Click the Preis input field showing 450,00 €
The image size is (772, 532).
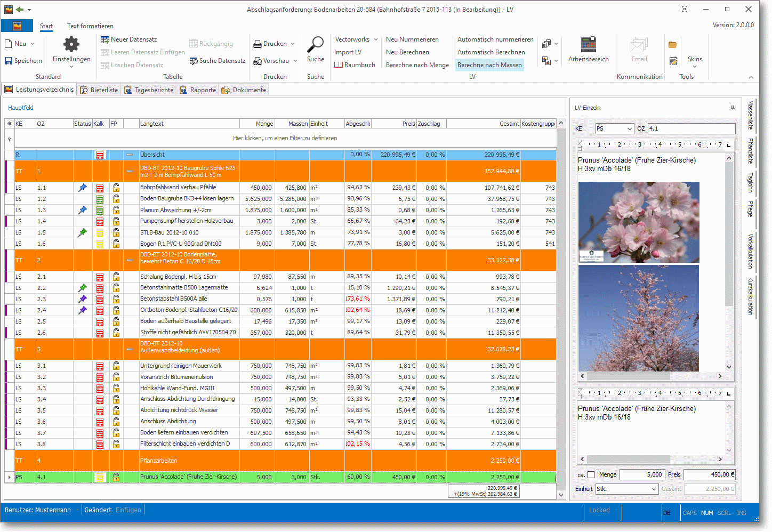(710, 474)
